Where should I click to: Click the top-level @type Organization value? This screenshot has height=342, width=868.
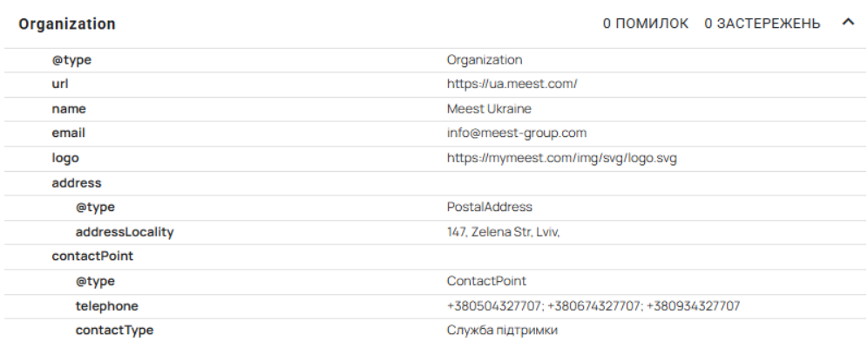(x=485, y=60)
